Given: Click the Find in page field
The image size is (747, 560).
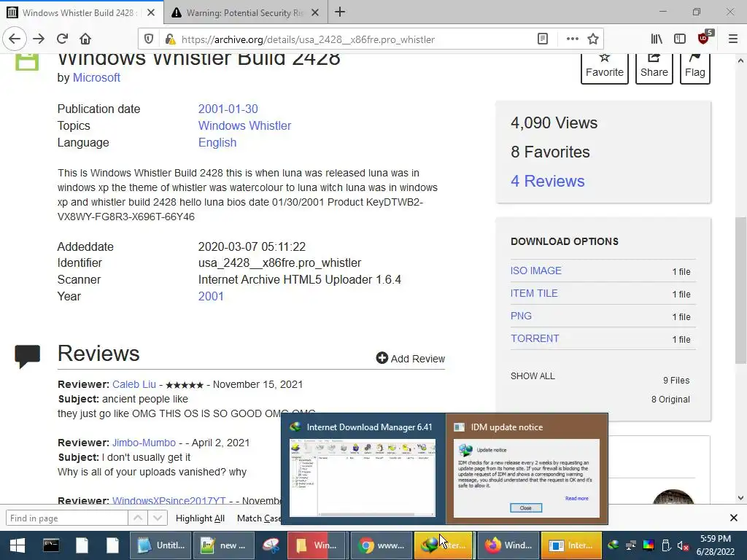Looking at the screenshot, I should [x=66, y=518].
